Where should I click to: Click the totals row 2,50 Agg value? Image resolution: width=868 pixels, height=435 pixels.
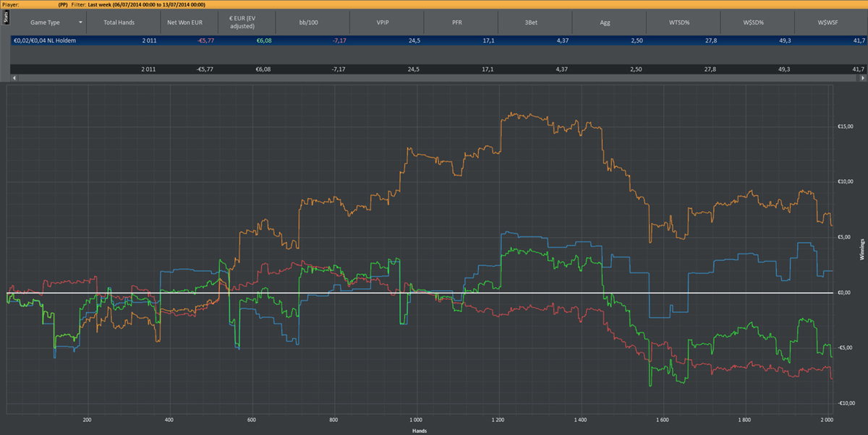[635, 69]
